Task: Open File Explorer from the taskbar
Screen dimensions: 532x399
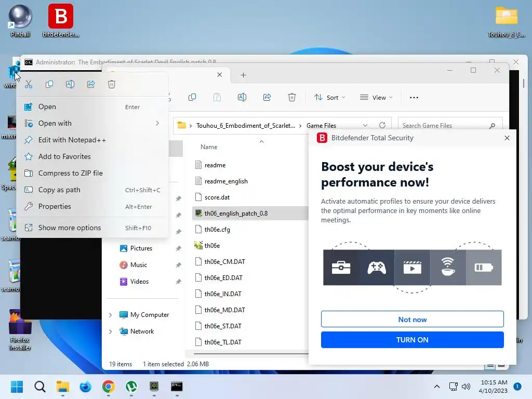Action: click(63, 387)
